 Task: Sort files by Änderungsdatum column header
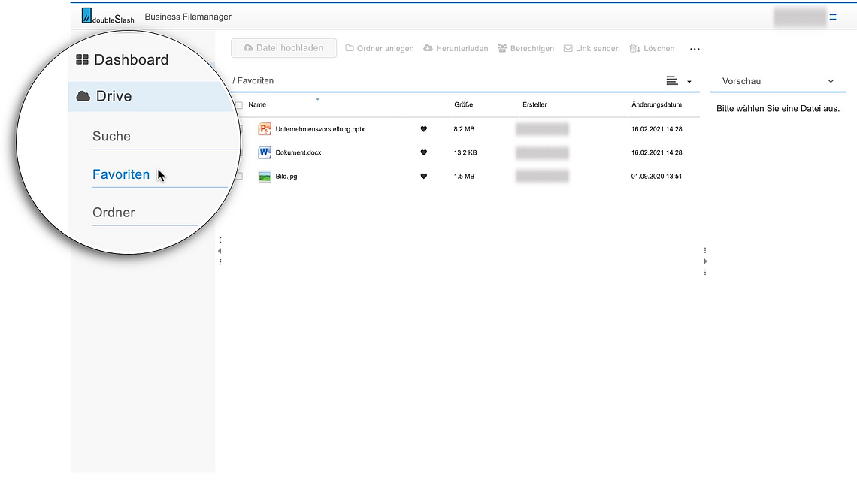click(656, 104)
